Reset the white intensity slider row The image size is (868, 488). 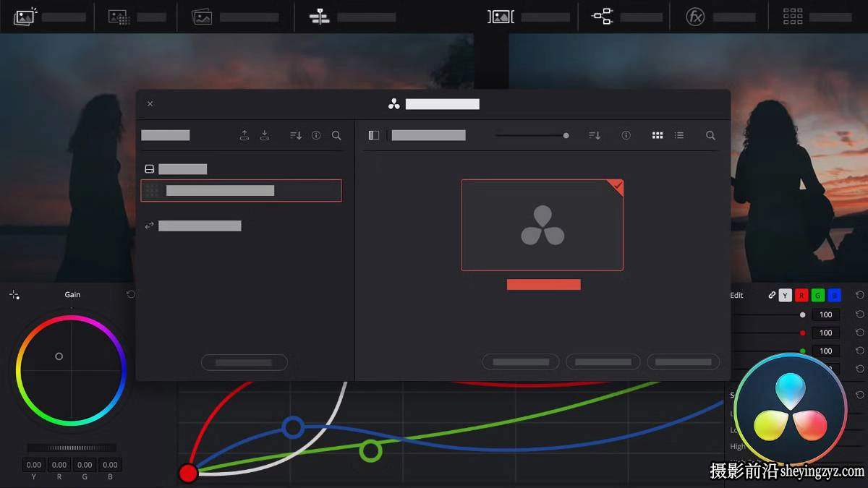click(859, 314)
